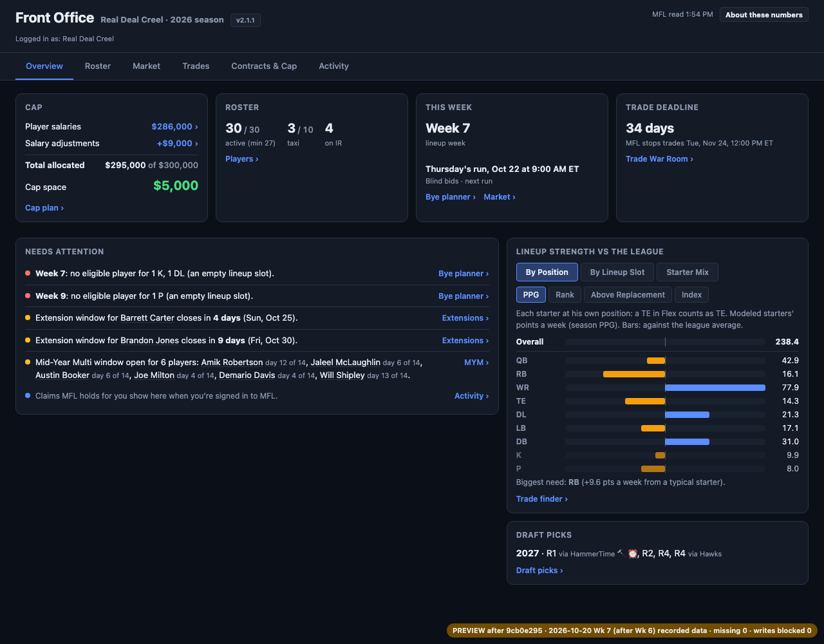Click the alarm clock icon in Draft Picks
The image size is (824, 644).
632,553
